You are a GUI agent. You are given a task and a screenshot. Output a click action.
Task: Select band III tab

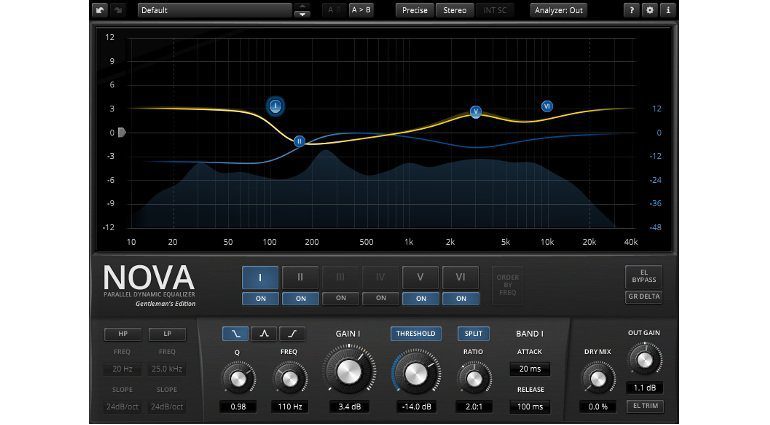coord(340,278)
